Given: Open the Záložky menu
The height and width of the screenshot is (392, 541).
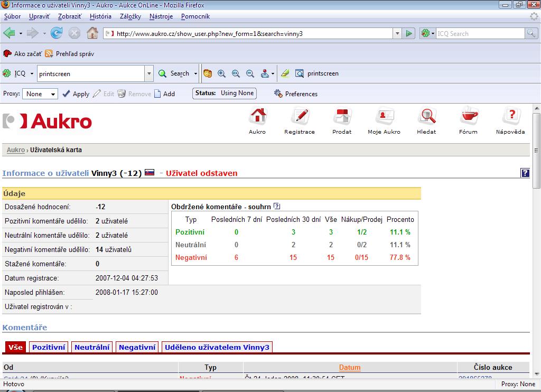Looking at the screenshot, I should [x=130, y=16].
